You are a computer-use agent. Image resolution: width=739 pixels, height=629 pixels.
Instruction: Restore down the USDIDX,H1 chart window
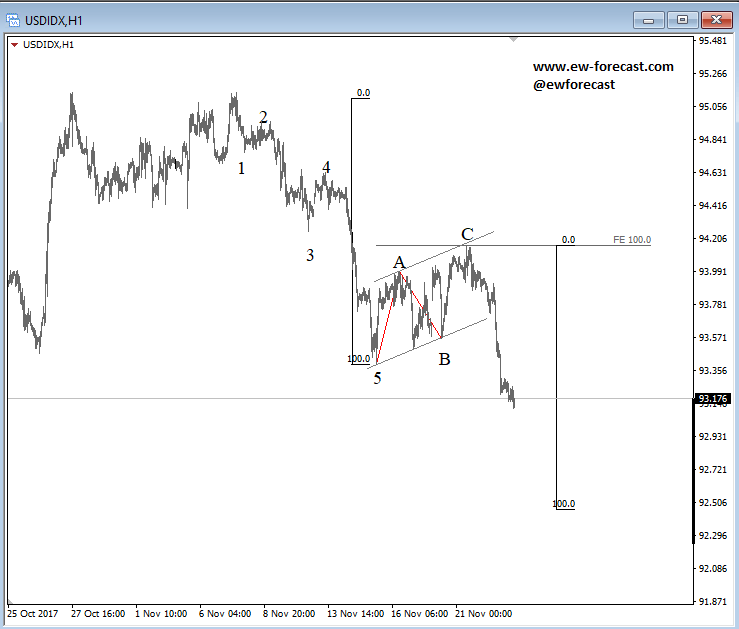[682, 19]
